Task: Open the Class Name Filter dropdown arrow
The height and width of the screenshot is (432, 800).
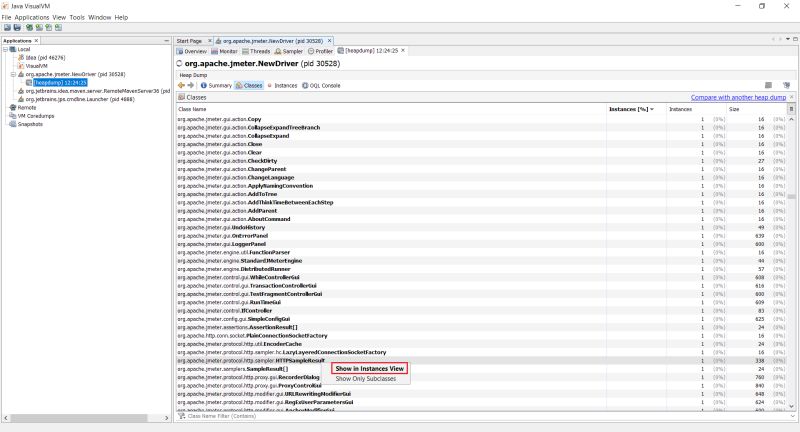Action: pos(792,416)
